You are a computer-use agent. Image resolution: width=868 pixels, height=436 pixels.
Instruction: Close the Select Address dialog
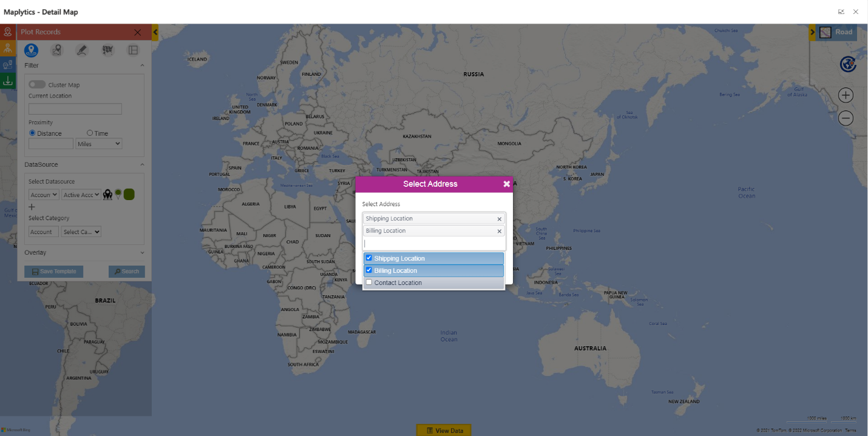tap(506, 184)
